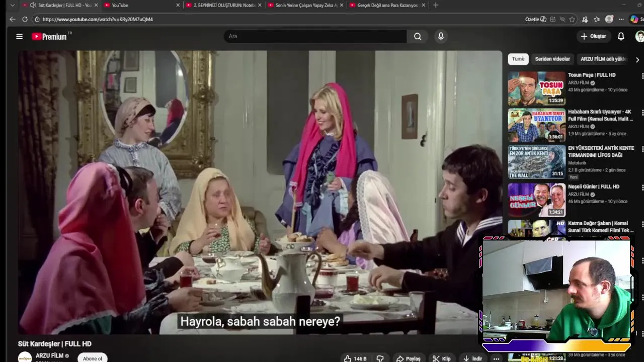644x362 pixels.
Task: Open browser settings three-dot menu
Action: pos(621,19)
